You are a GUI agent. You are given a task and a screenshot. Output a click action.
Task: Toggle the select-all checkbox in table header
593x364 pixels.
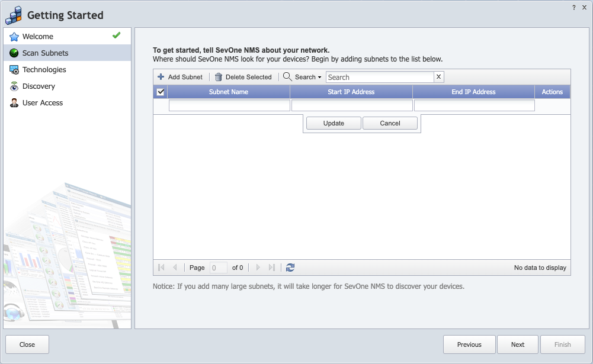(161, 92)
